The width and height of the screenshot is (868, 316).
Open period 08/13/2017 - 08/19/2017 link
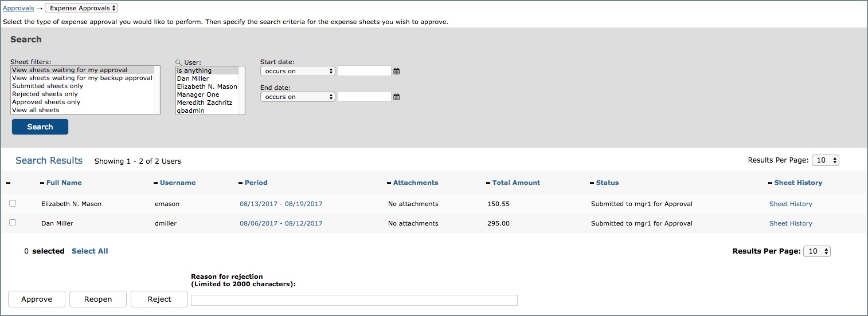[281, 204]
